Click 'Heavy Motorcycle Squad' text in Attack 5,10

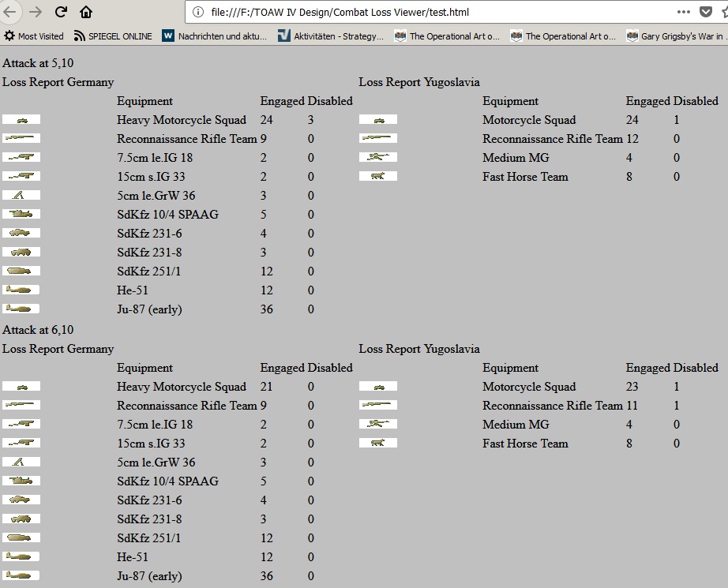point(182,120)
